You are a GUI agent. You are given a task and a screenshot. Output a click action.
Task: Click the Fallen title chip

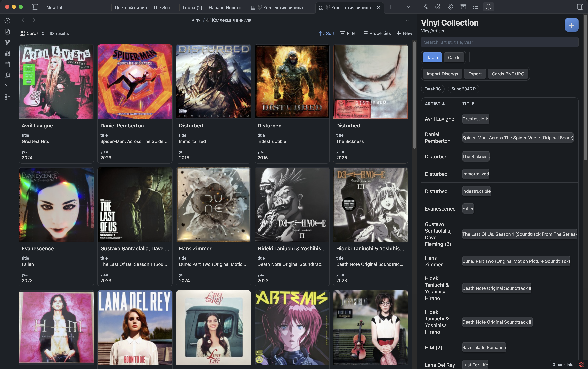click(x=468, y=208)
